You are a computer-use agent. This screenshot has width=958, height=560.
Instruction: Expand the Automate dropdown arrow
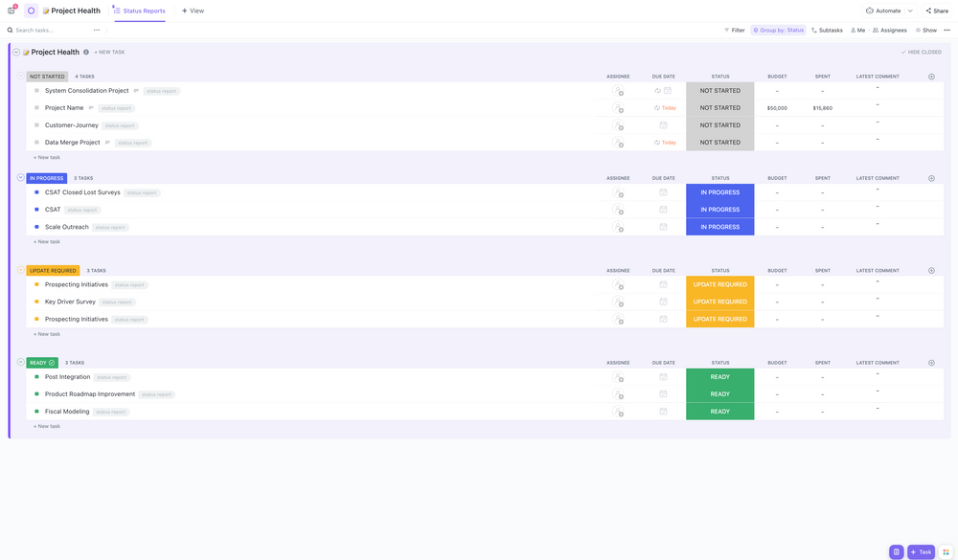(910, 11)
